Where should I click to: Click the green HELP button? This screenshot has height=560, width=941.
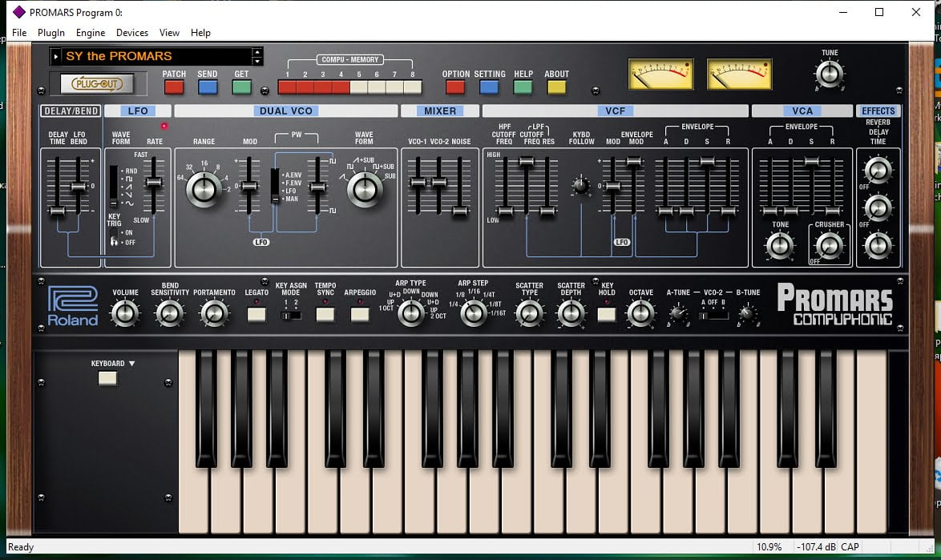coord(523,87)
